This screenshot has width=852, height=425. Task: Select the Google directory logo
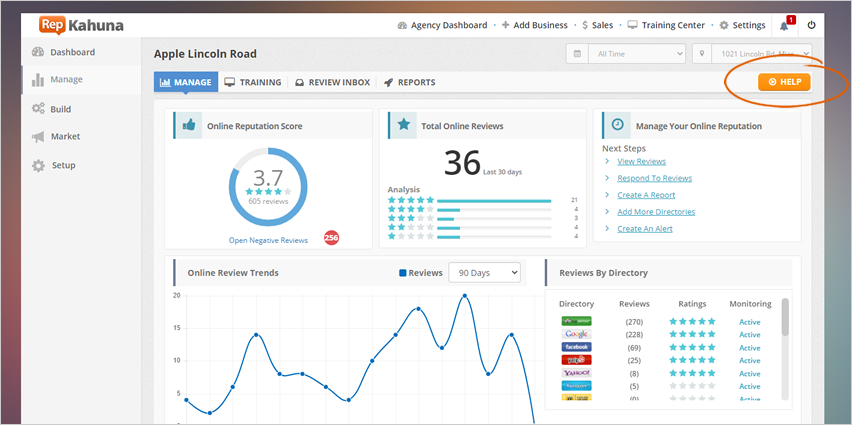pos(576,334)
